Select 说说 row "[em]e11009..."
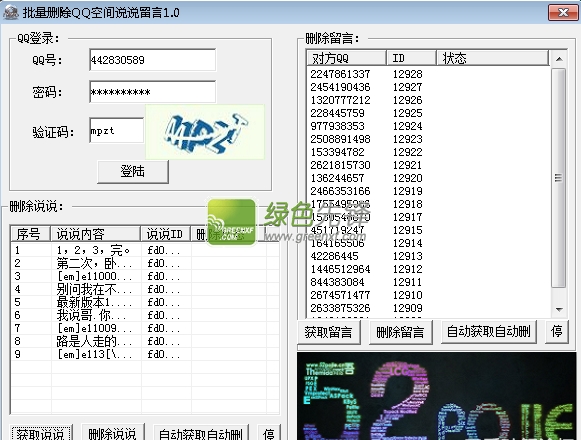Image resolution: width=581 pixels, height=440 pixels. (145, 328)
